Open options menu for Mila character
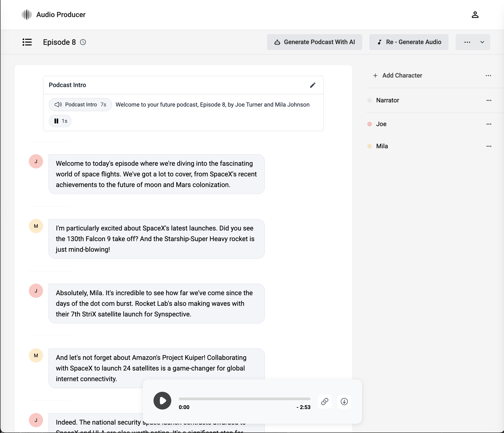Screen dimensions: 504x433 (489, 146)
